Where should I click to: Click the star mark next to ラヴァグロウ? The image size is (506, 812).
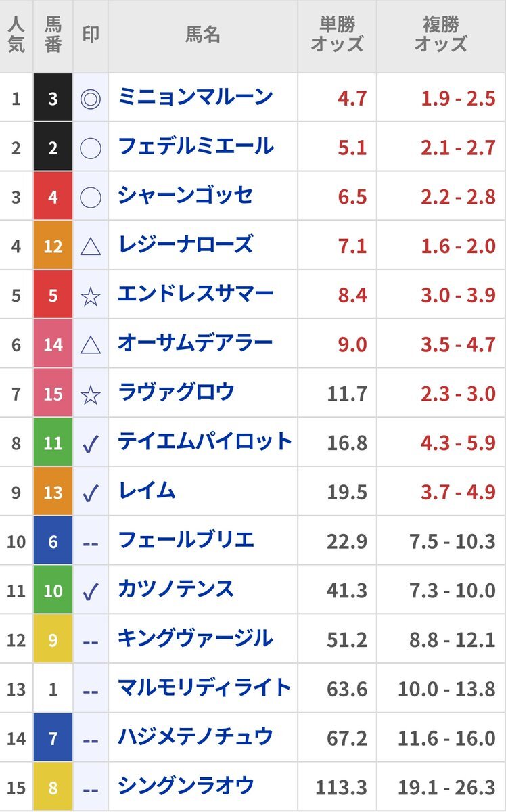(91, 394)
